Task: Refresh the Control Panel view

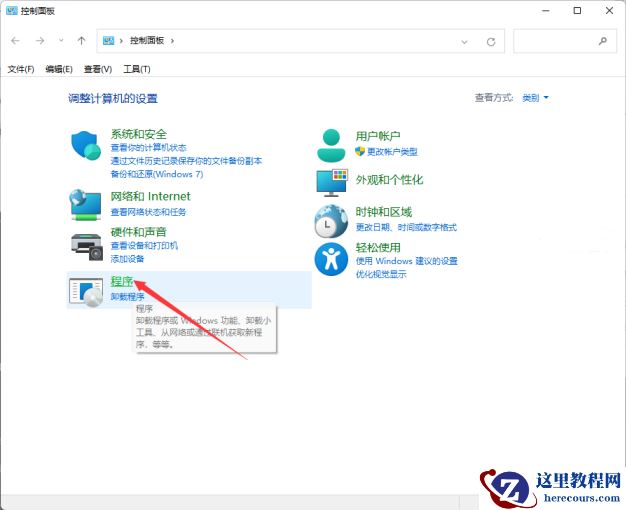Action: (x=491, y=42)
